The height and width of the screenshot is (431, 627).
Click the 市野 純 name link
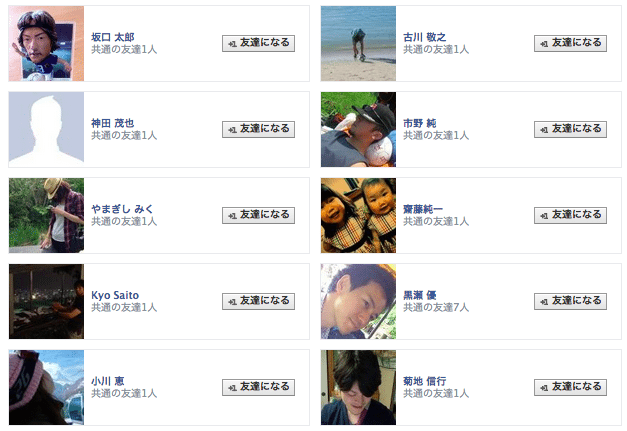pos(419,123)
